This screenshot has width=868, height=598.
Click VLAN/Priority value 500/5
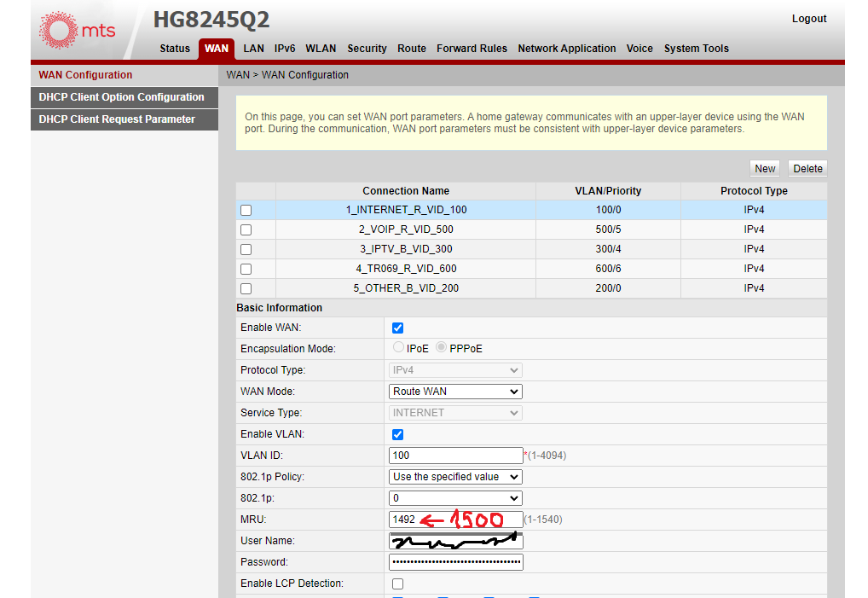point(609,229)
